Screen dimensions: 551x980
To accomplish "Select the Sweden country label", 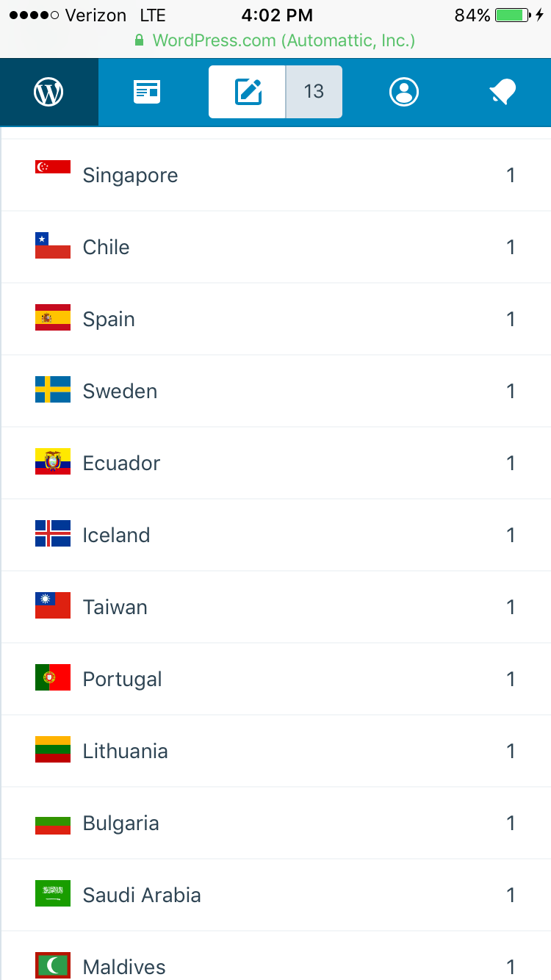I will pyautogui.click(x=120, y=392).
